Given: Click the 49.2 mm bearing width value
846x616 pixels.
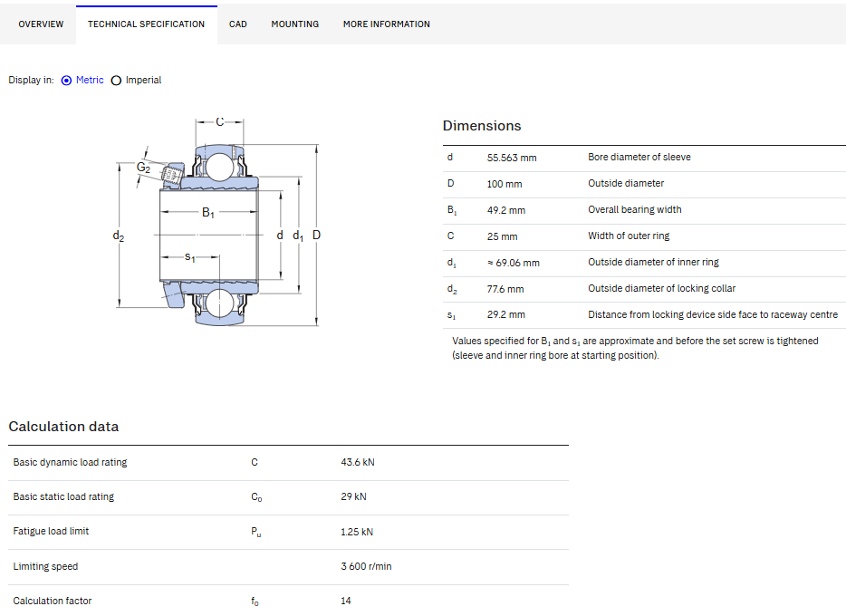Looking at the screenshot, I should [506, 210].
